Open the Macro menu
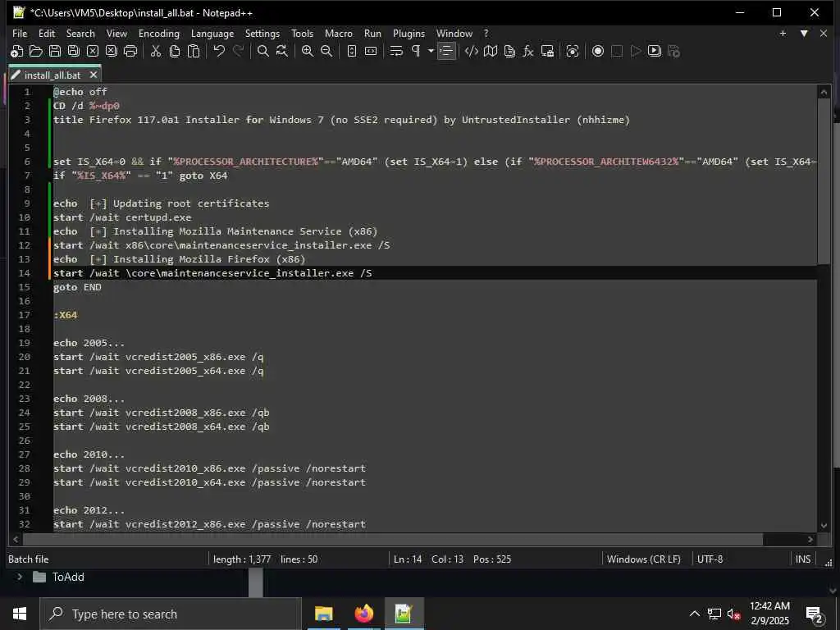The width and height of the screenshot is (840, 630). coord(339,33)
